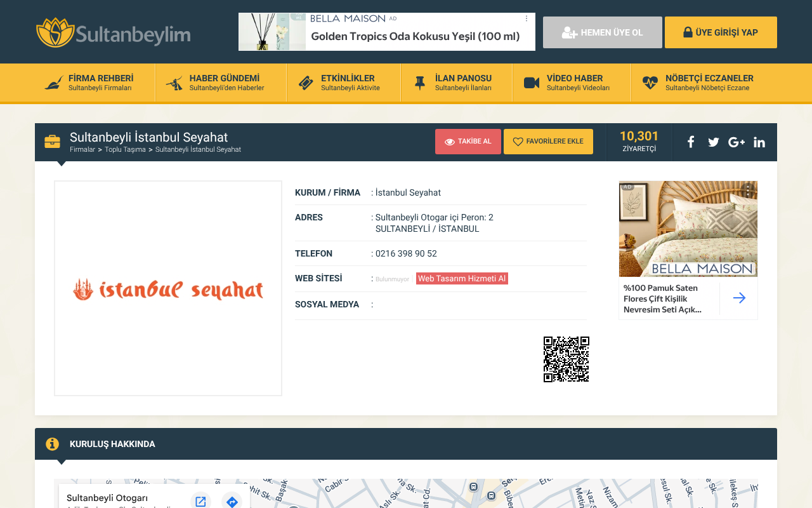Image resolution: width=812 pixels, height=508 pixels.
Task: Click the Favorilere Ekle button
Action: click(x=548, y=142)
